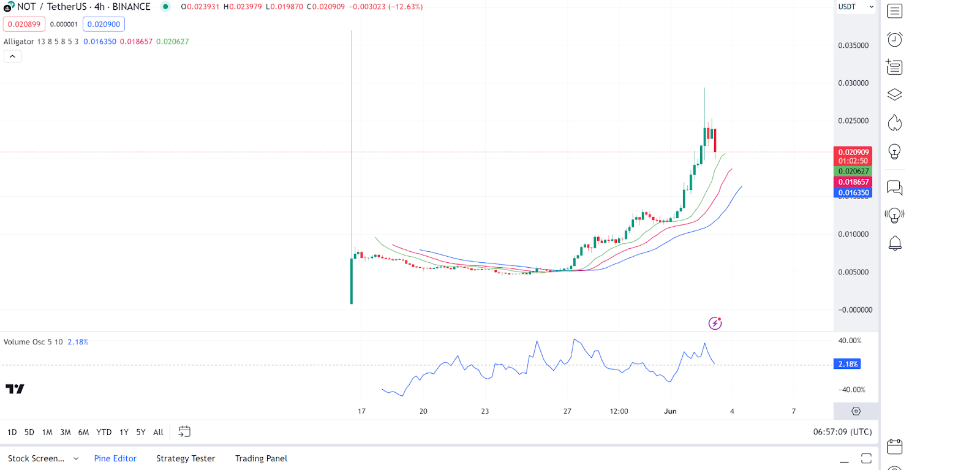The height and width of the screenshot is (470, 980).
Task: Click the blue Volume Osc 2.18% axis label
Action: [x=848, y=364]
